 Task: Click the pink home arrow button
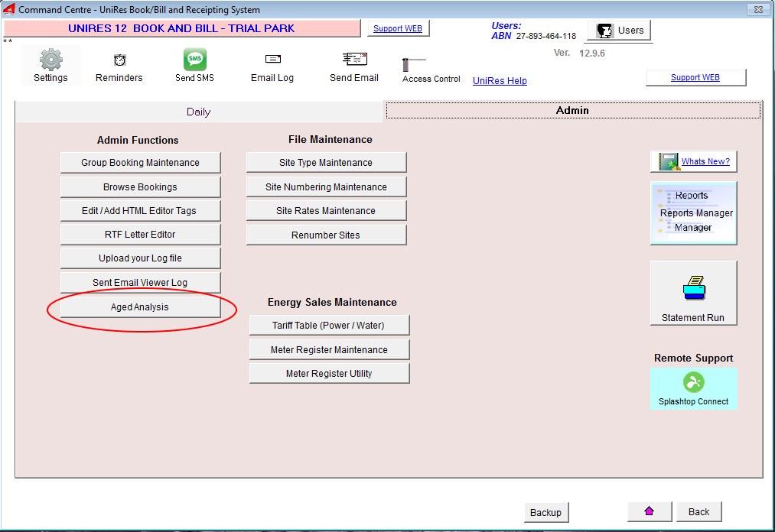pos(650,511)
